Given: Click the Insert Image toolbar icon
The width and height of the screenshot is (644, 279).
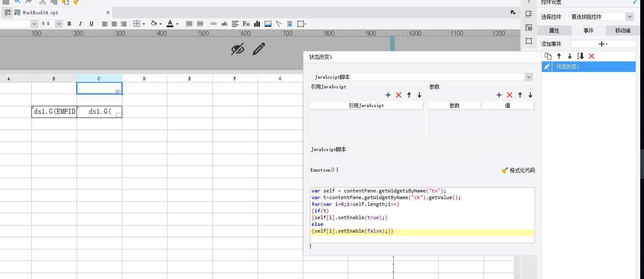Looking at the screenshot, I should pos(268,24).
